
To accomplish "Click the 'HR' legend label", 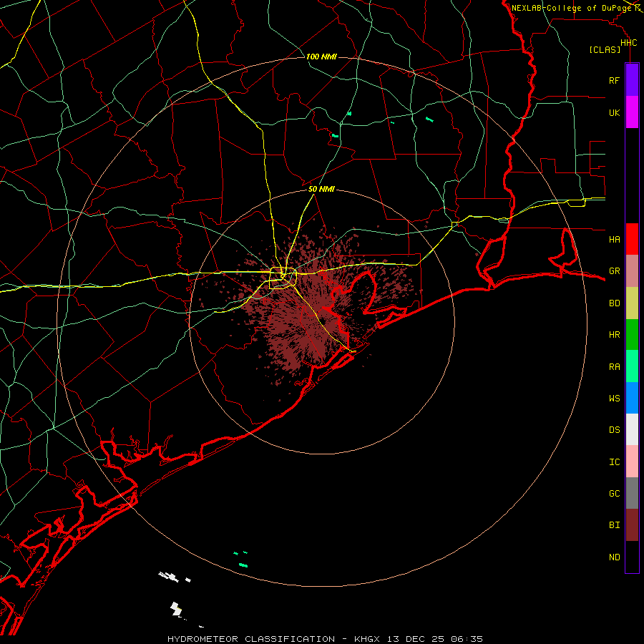I will 614,335.
